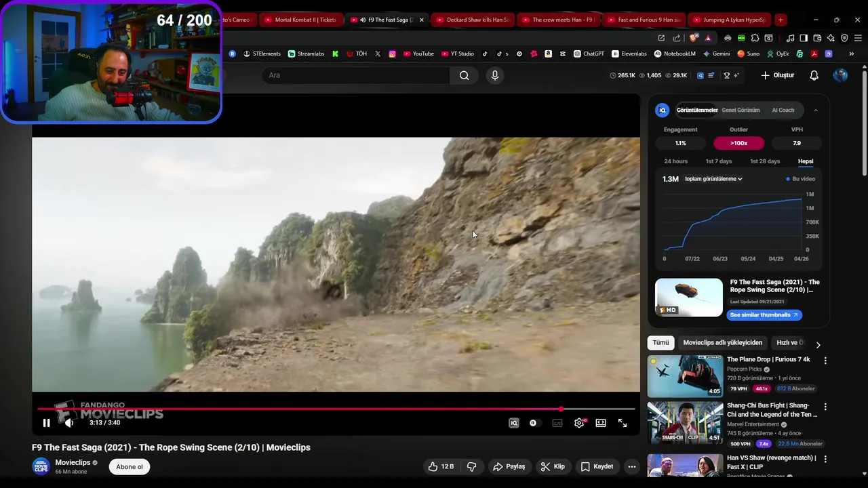
Task: Click See similar thumbnails button
Action: tap(764, 314)
